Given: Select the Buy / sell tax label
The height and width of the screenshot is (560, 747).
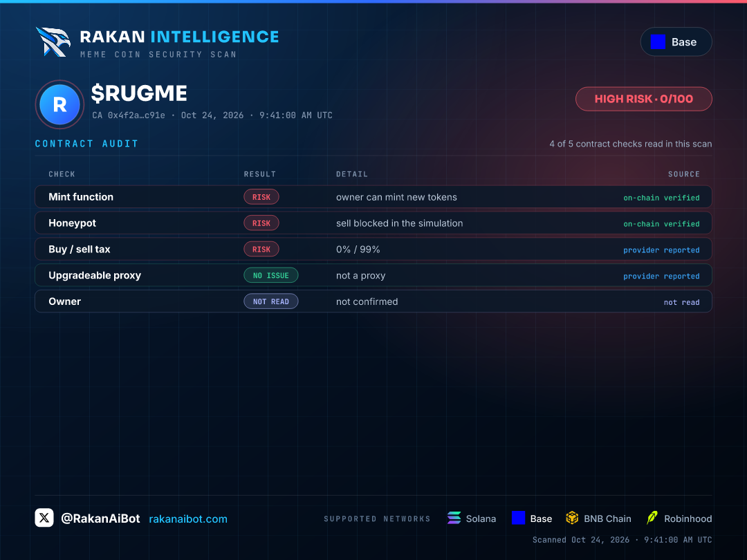Looking at the screenshot, I should [x=80, y=250].
